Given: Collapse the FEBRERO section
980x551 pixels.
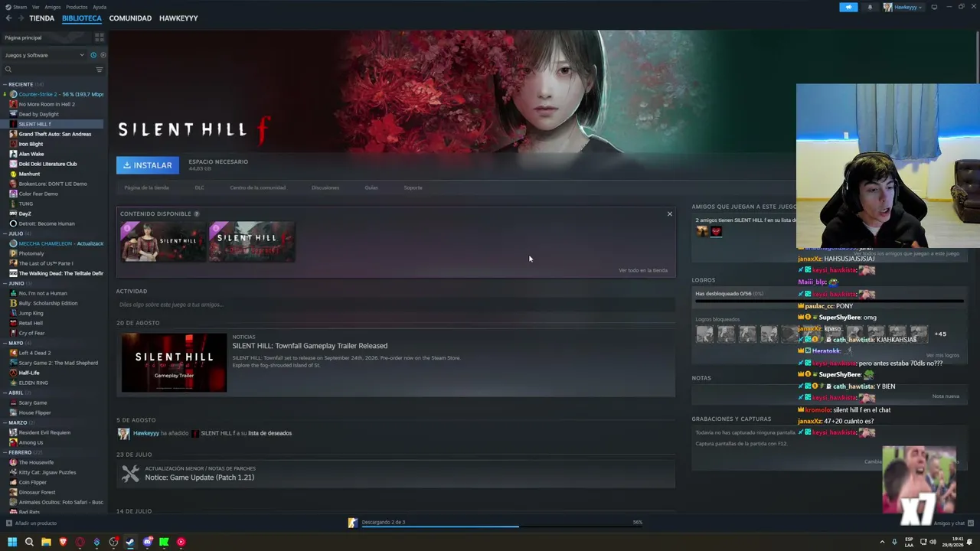Looking at the screenshot, I should point(5,452).
